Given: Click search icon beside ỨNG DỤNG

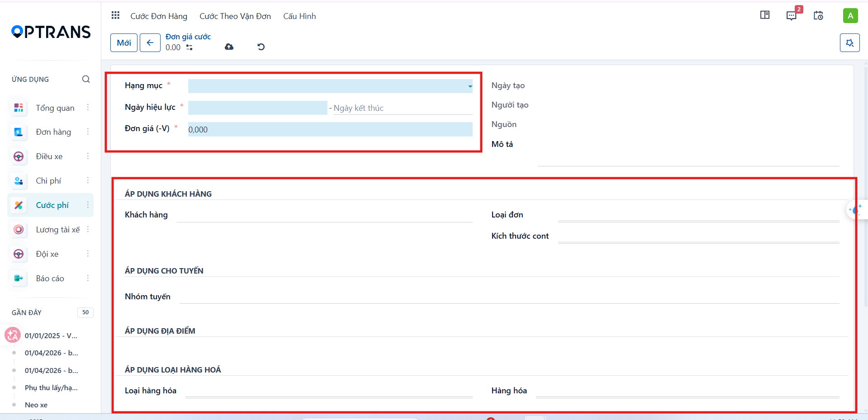Looking at the screenshot, I should point(86,79).
